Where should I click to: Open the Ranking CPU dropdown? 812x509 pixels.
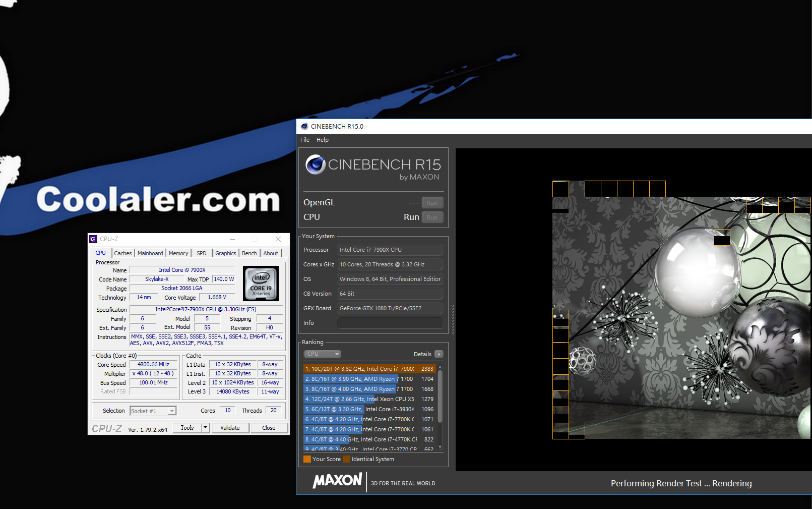tap(323, 354)
